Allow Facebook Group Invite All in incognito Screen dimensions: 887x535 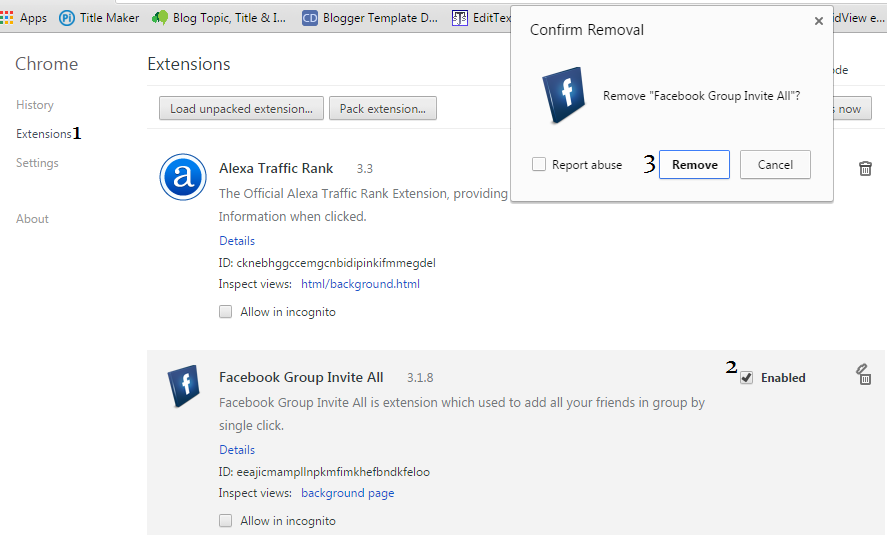pos(226,521)
